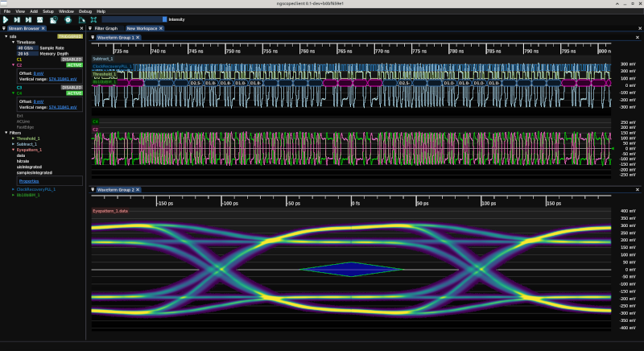Viewport: 644px width, 351px height.
Task: Close the Stream Browser tab
Action: pos(43,28)
